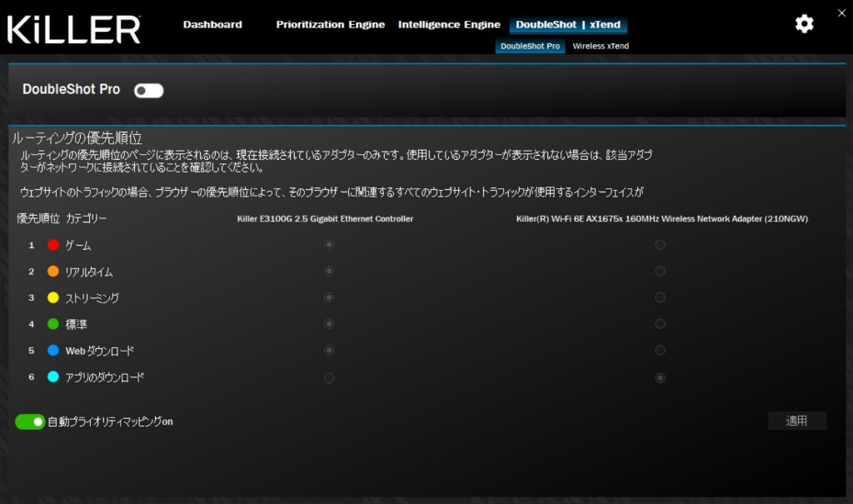Screen dimensions: 853x504
Task: Click the リアルタイム category label
Action: click(89, 272)
